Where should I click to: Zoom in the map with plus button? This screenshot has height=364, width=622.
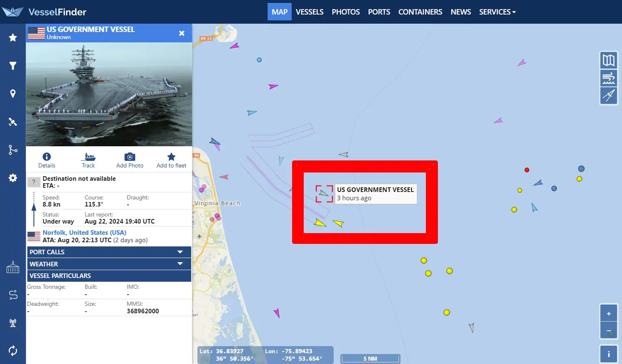[x=609, y=313]
